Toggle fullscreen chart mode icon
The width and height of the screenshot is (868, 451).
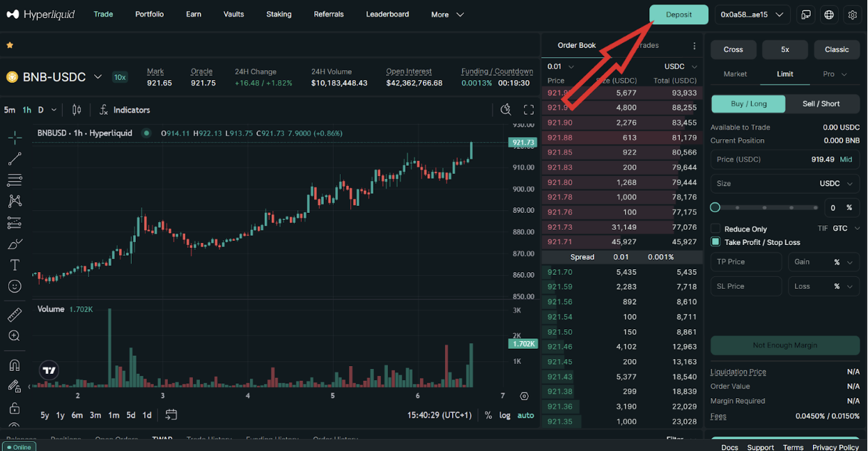coord(529,110)
